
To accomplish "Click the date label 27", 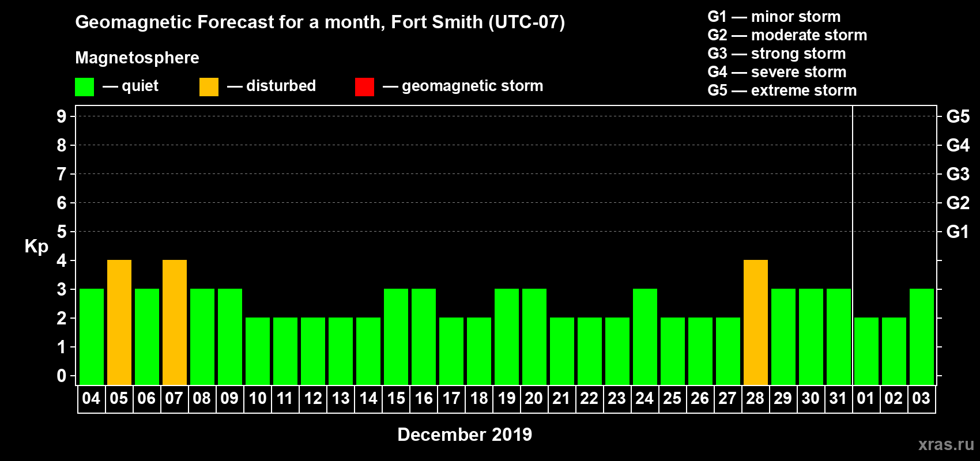I will click(728, 398).
